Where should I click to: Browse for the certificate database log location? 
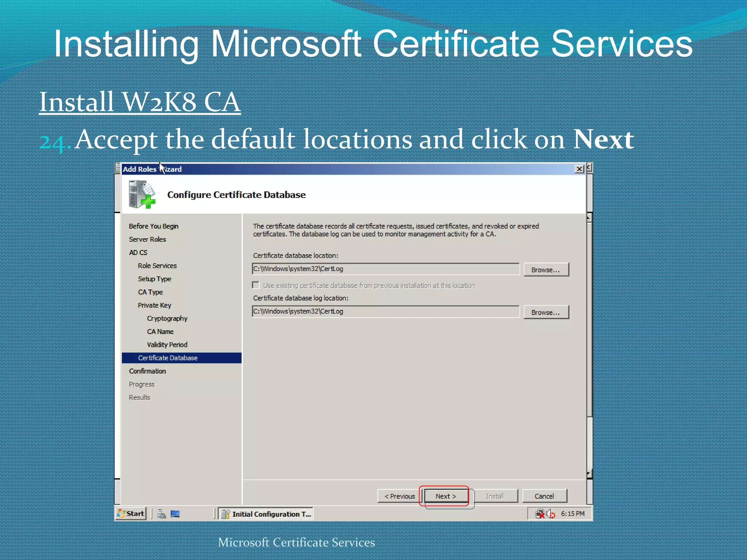(546, 312)
